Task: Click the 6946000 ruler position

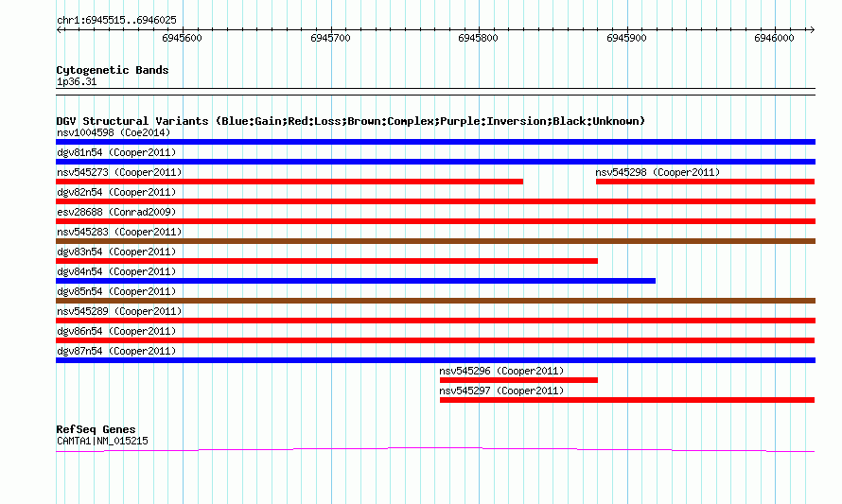Action: [x=774, y=38]
